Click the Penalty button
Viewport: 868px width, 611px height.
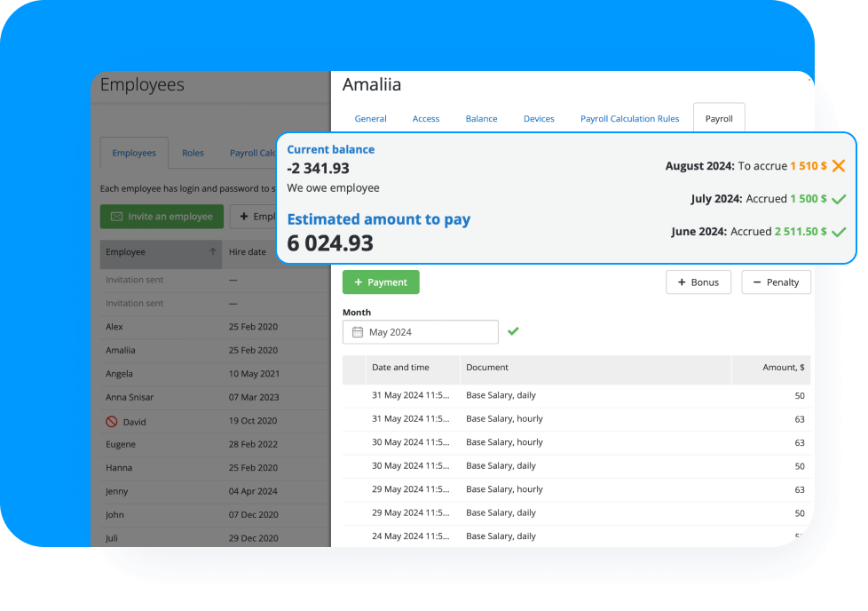pos(776,282)
